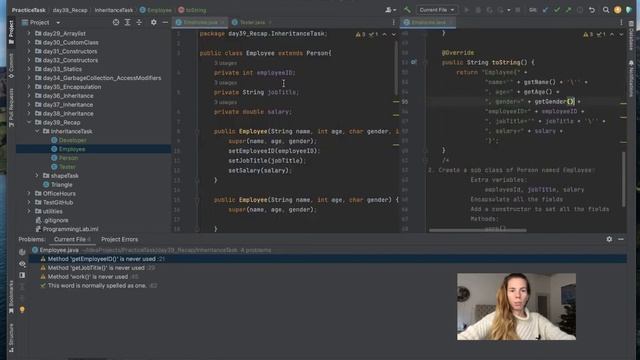Screen dimensions: 640x360
Task: Open the user account avatar icon
Action: click(x=618, y=10)
